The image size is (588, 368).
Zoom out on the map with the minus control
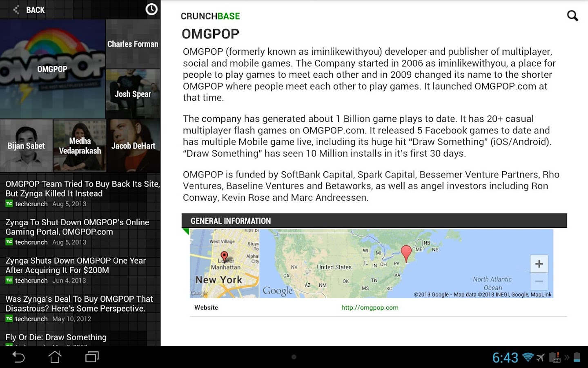(x=539, y=281)
